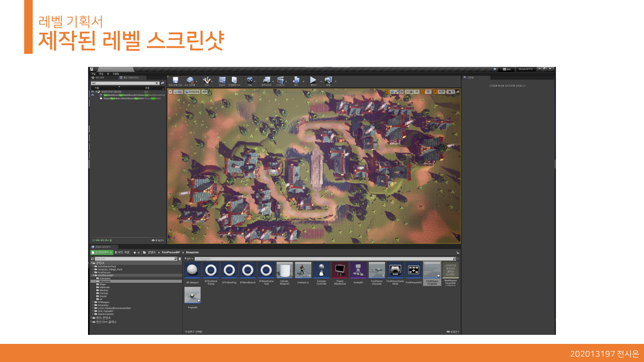The image size is (644, 362).
Task: Click the Launch toolbar button
Action: click(x=328, y=81)
